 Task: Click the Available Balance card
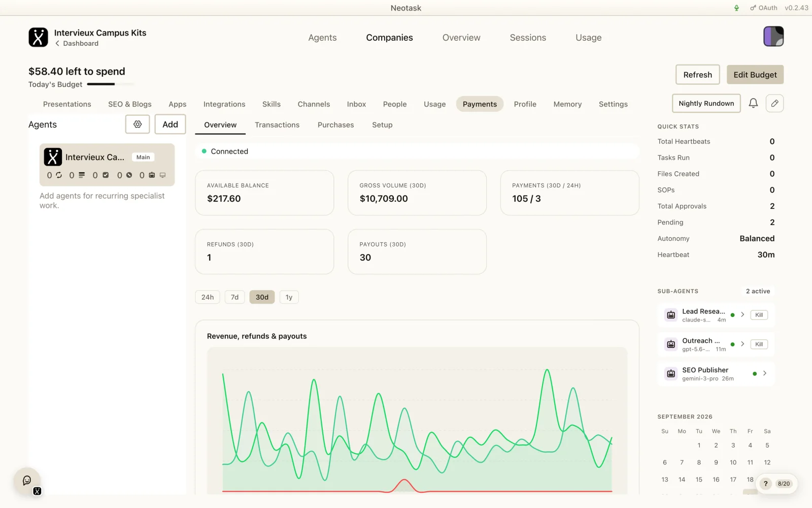pos(264,193)
